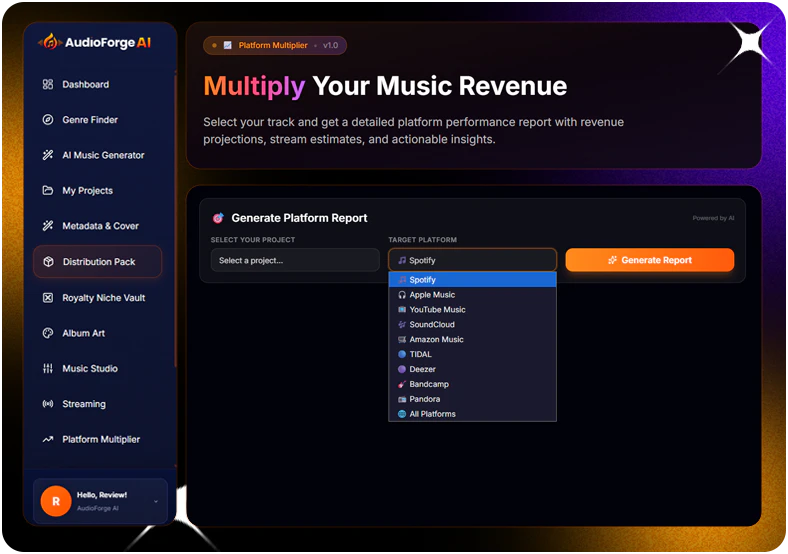Click the Platform Multiplier v1.0 badge

click(275, 45)
